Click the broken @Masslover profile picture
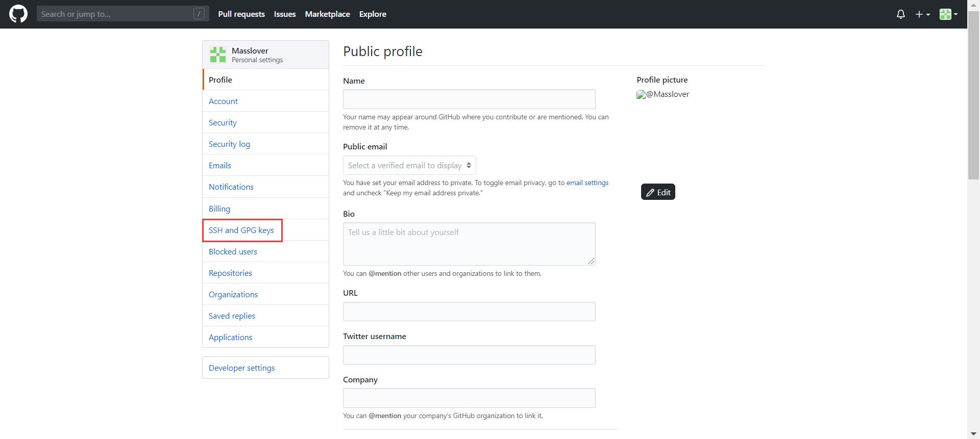 [663, 94]
